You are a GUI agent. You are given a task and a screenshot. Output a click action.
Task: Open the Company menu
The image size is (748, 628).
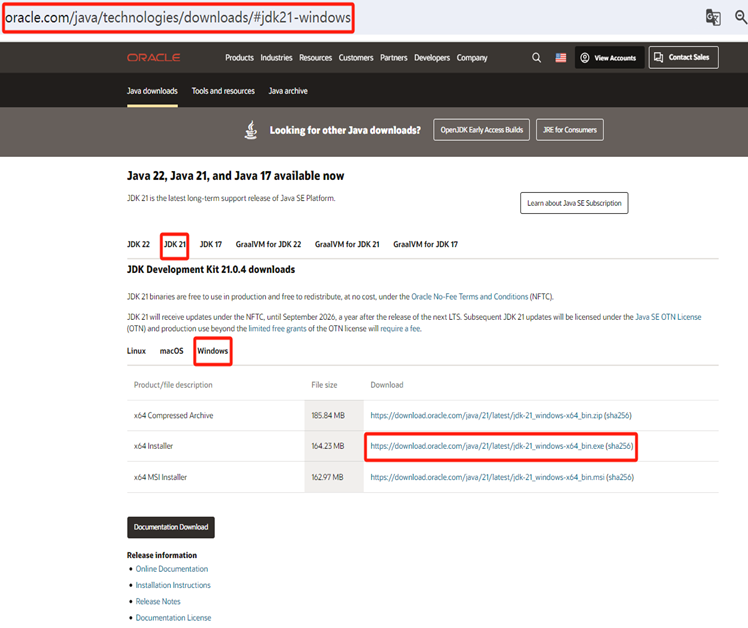tap(472, 58)
